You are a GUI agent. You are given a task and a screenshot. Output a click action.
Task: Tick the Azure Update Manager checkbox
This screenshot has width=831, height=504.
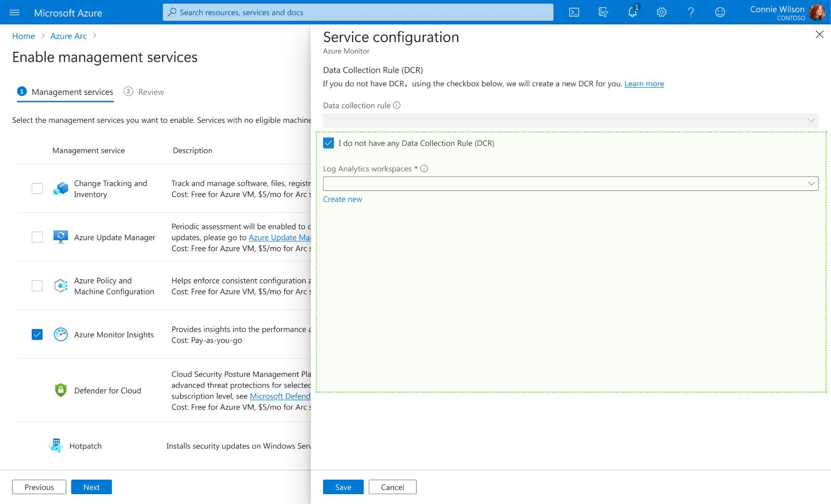click(x=37, y=237)
